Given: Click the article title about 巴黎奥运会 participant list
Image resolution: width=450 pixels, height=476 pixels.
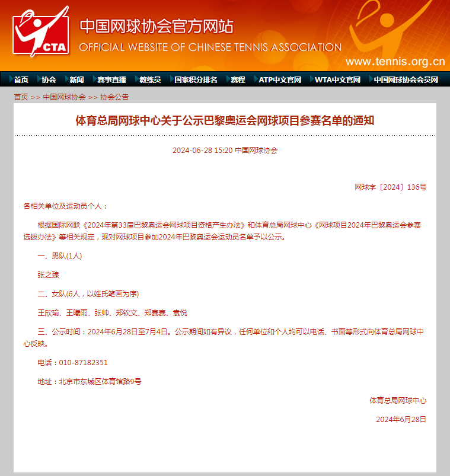Looking at the screenshot, I should [x=225, y=120].
